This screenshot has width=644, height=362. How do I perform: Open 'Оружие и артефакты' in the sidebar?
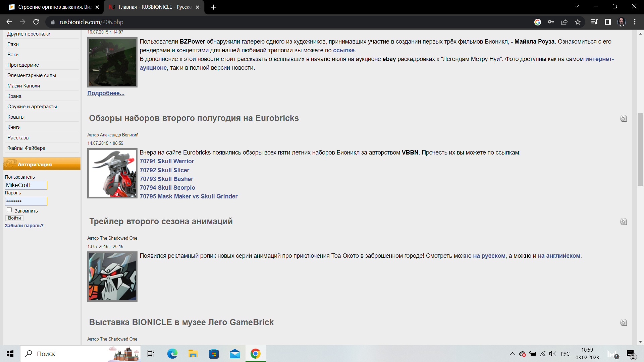click(x=32, y=107)
